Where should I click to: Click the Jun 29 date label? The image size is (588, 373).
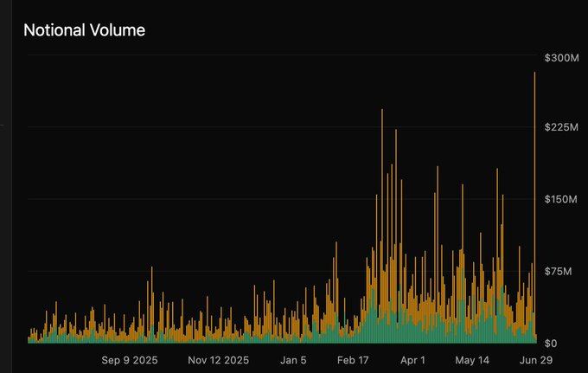point(536,360)
